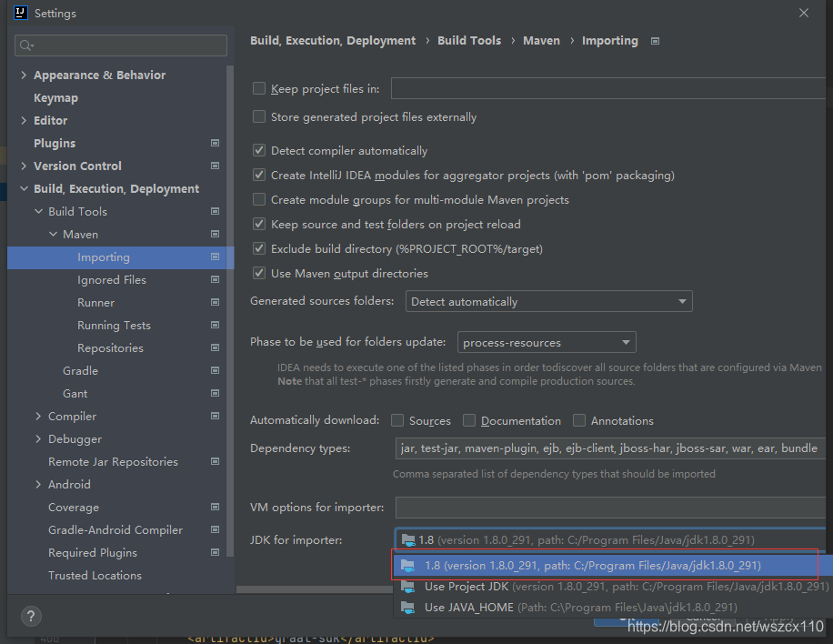Click the project-level icon beside Compiler
The image size is (833, 644).
(216, 416)
